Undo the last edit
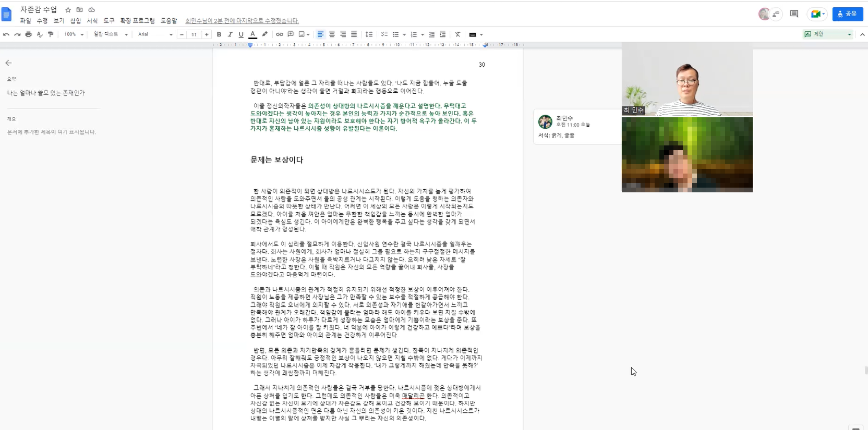The height and width of the screenshot is (430, 868). (6, 34)
